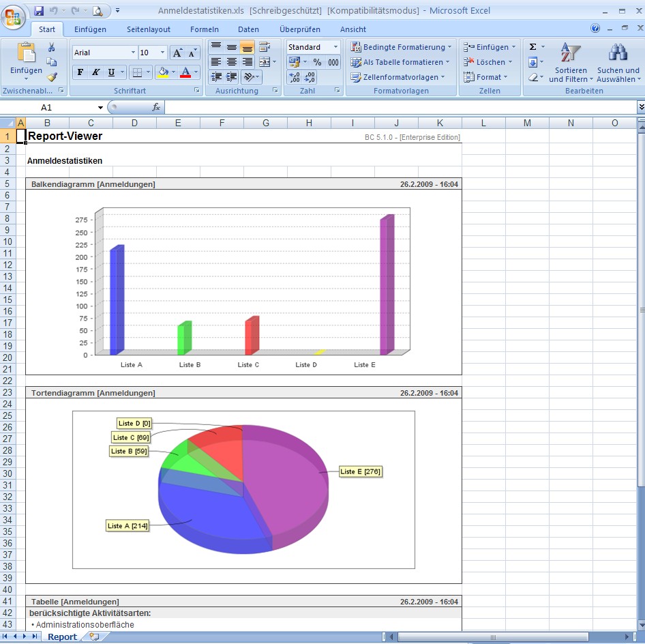Viewport: 645px width, 644px height.
Task: Merge and center the selected cells
Action: point(265,62)
